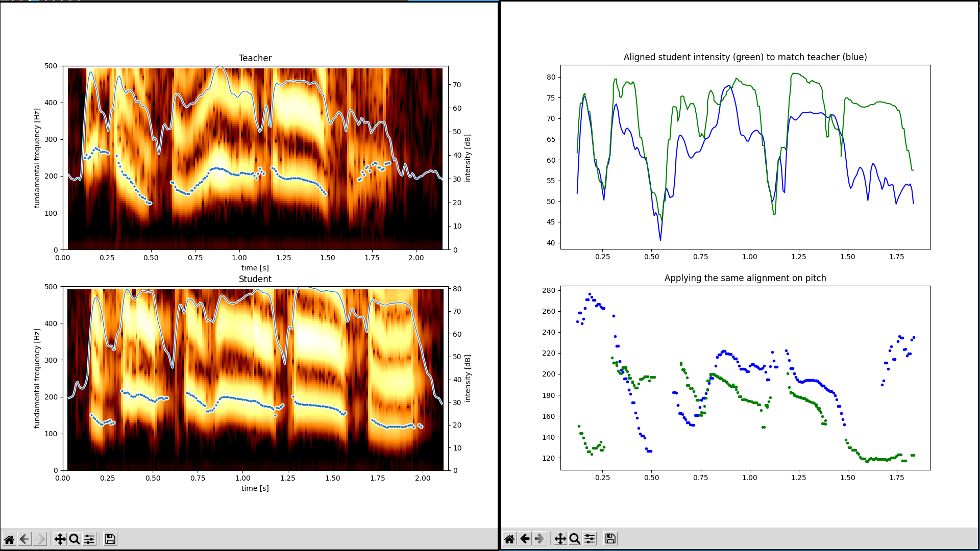Click Back arrow in right figure toolbar
The width and height of the screenshot is (980, 551).
[525, 539]
